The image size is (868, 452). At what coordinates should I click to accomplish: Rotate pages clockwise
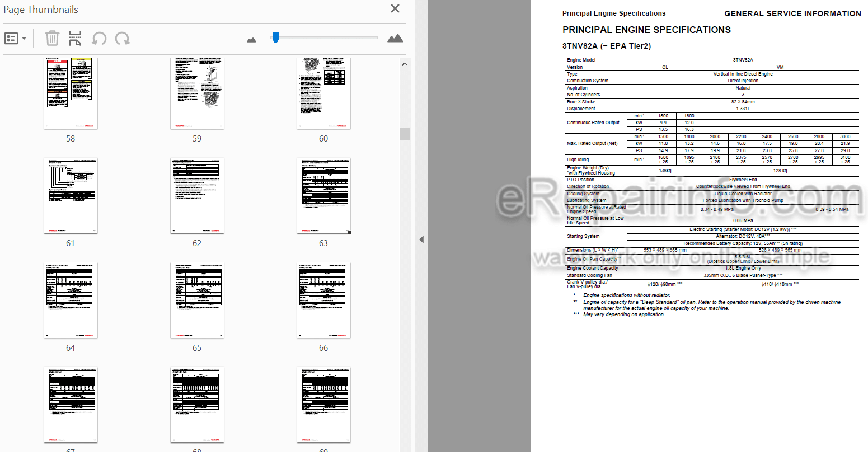coord(123,39)
